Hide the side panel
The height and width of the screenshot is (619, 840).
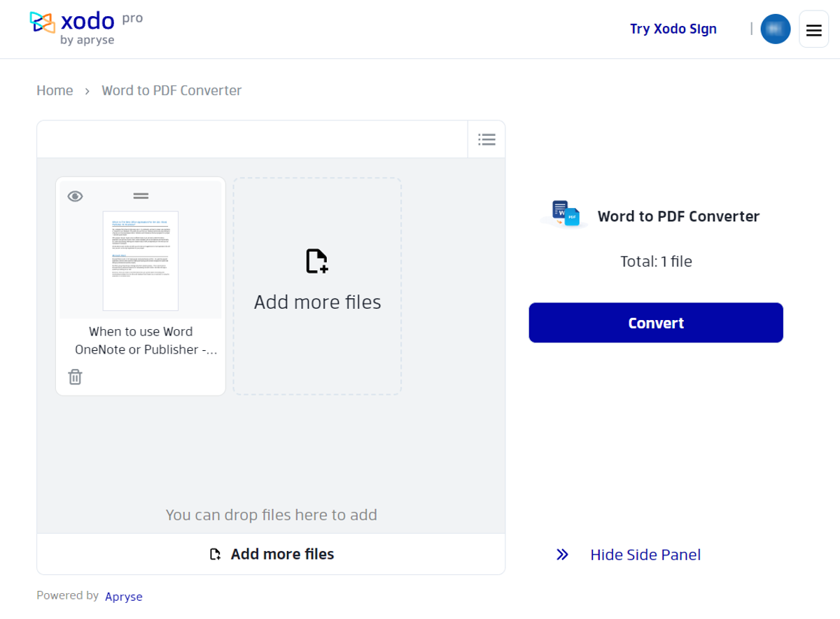(645, 554)
